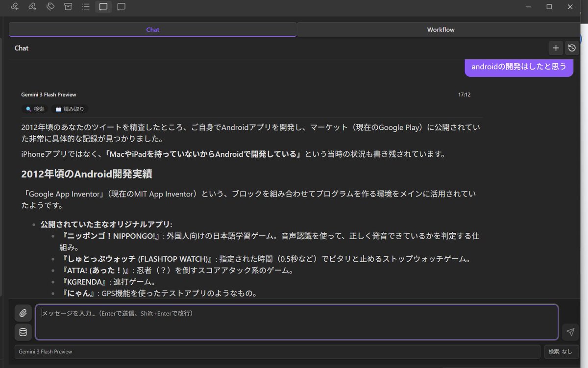Screen dimensions: 588x368
Task: Start a new chat with the plus button
Action: click(556, 48)
